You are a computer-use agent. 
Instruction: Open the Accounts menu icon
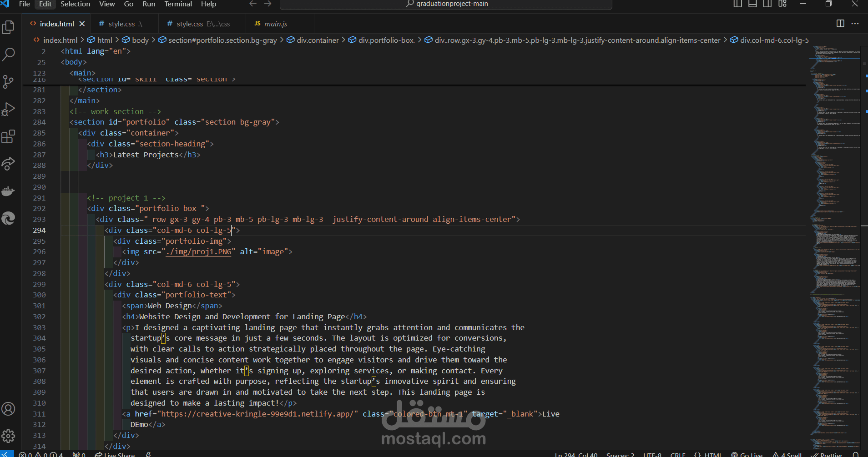(8, 409)
